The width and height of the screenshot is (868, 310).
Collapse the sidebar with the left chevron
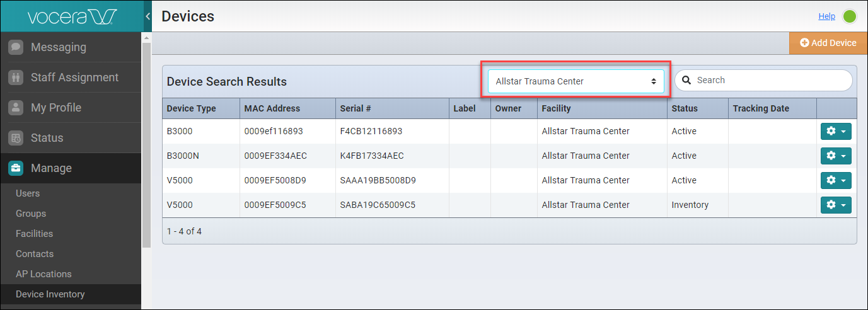click(x=148, y=16)
